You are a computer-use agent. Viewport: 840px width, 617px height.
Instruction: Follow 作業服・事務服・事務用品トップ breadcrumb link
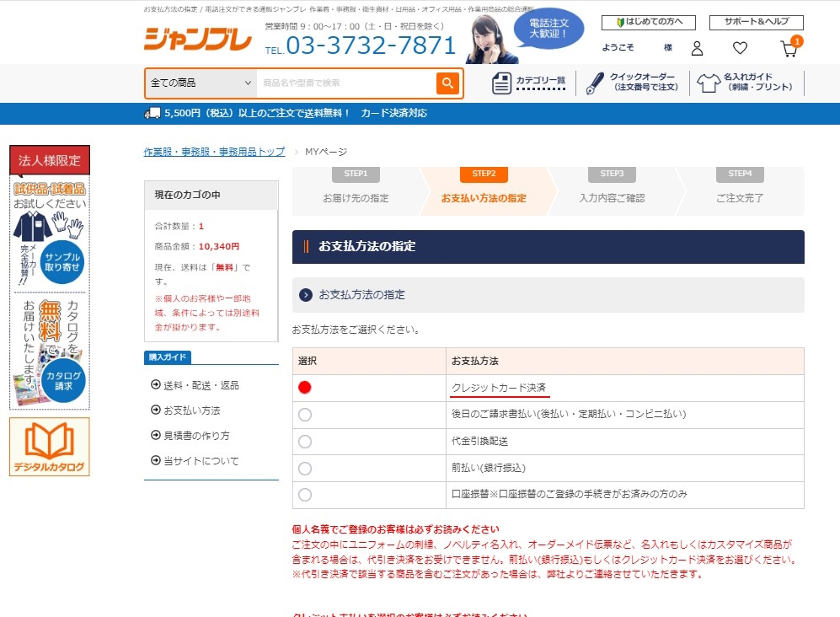pos(214,152)
